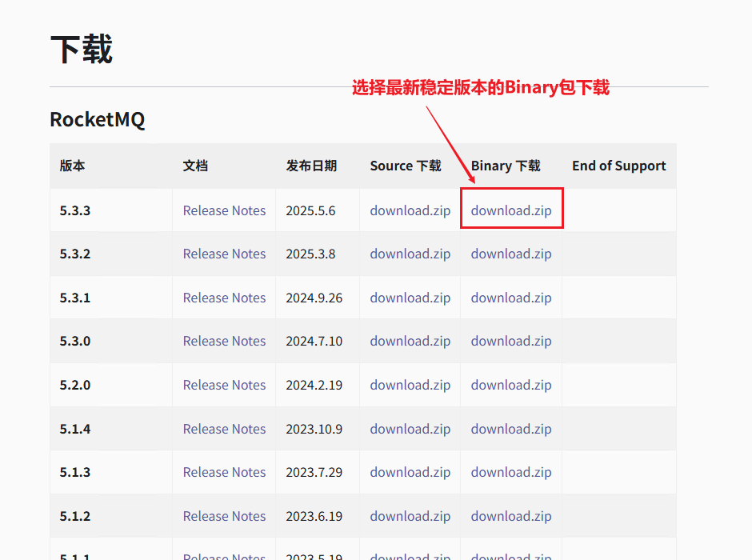Screen dimensions: 752x560
Task: Download Source zip for version 5.1.3
Action: click(410, 472)
